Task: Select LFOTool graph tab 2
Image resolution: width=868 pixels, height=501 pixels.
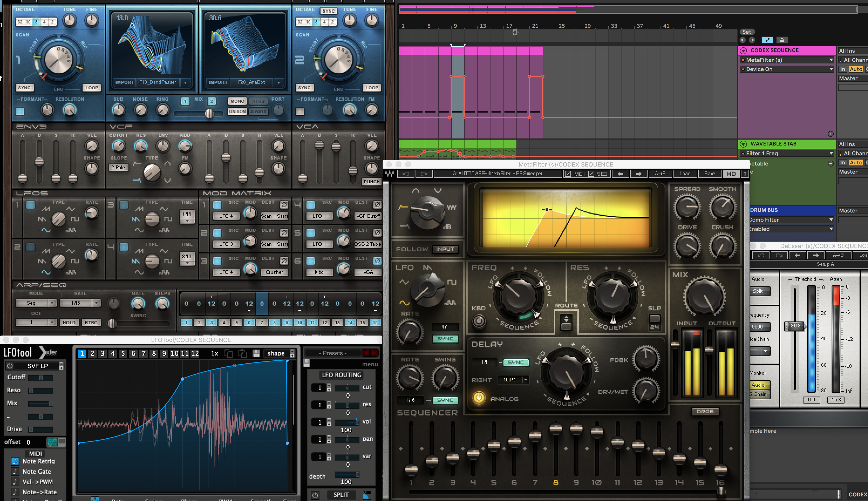Action: pyautogui.click(x=92, y=353)
